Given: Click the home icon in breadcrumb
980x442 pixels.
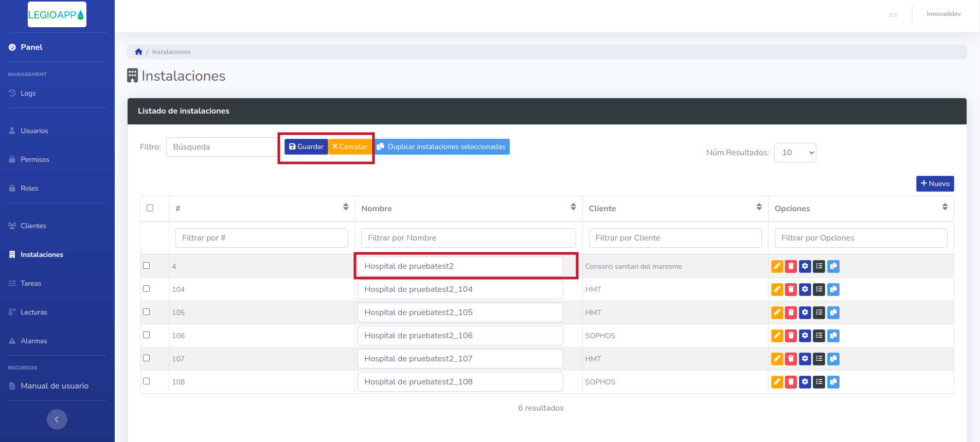Looking at the screenshot, I should (x=138, y=52).
